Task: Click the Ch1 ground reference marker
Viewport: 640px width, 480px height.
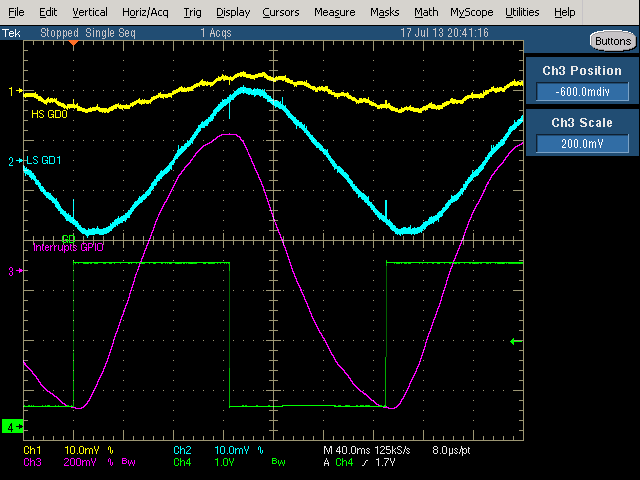Action: click(13, 91)
